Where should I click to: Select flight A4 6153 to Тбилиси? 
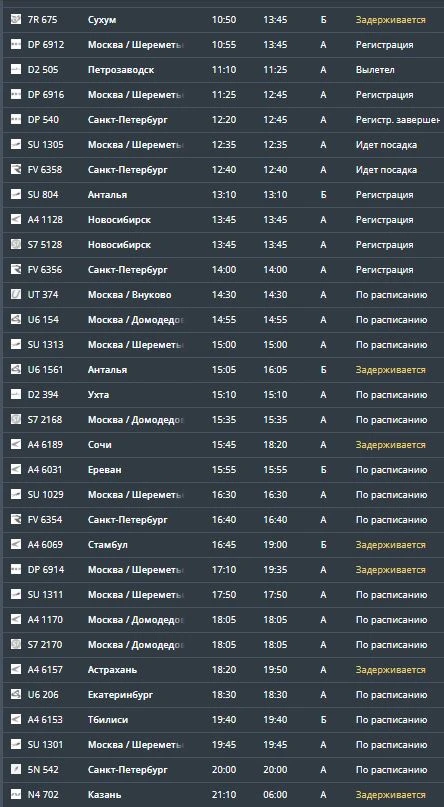223,720
